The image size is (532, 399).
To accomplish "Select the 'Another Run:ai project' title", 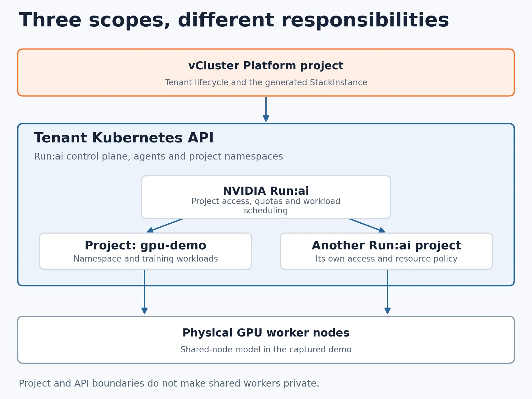I will [x=386, y=245].
